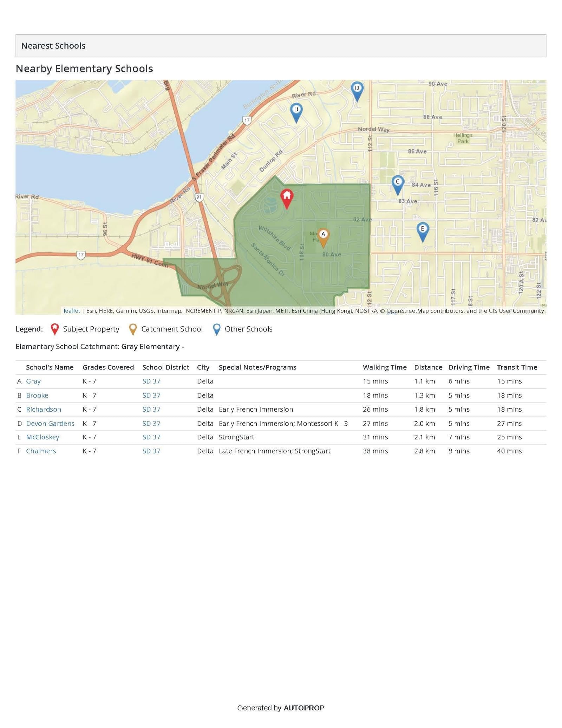Select map marker D at top of map
This screenshot has width=562, height=728.
(357, 91)
